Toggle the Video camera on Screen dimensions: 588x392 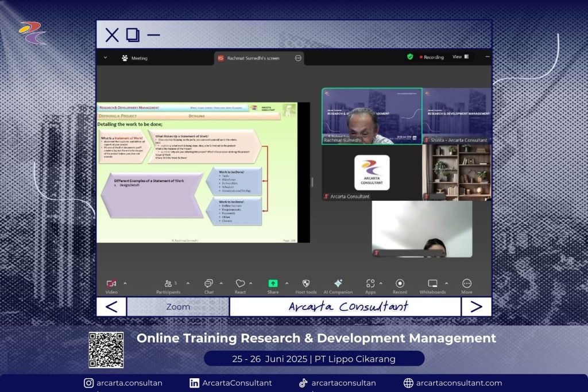(111, 284)
